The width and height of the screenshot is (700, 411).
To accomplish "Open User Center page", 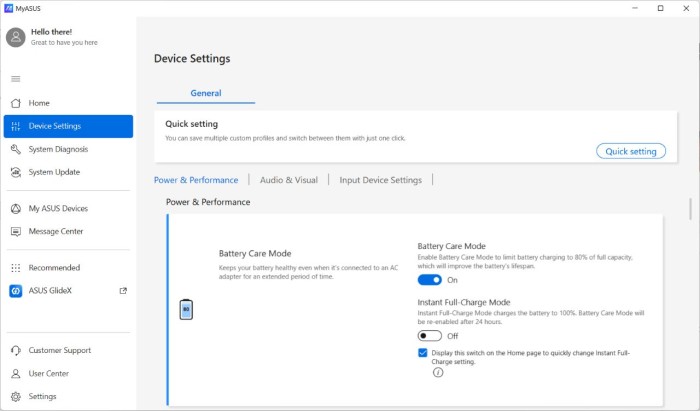I will pyautogui.click(x=68, y=374).
